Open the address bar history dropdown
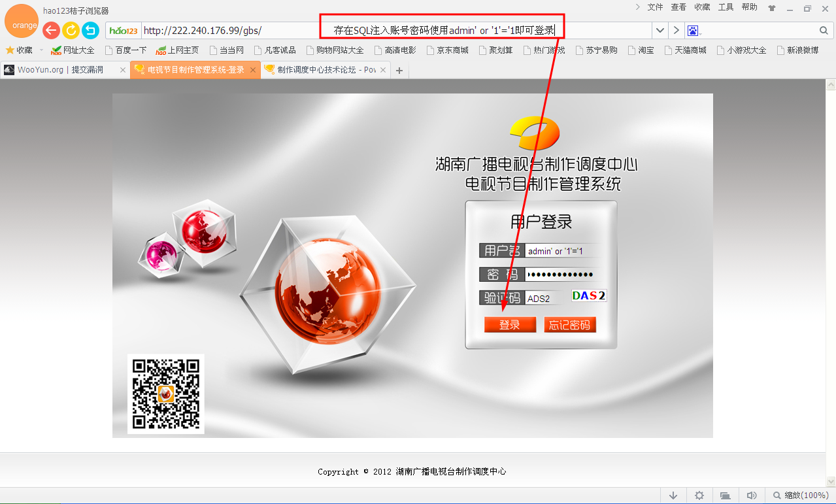 tap(660, 30)
